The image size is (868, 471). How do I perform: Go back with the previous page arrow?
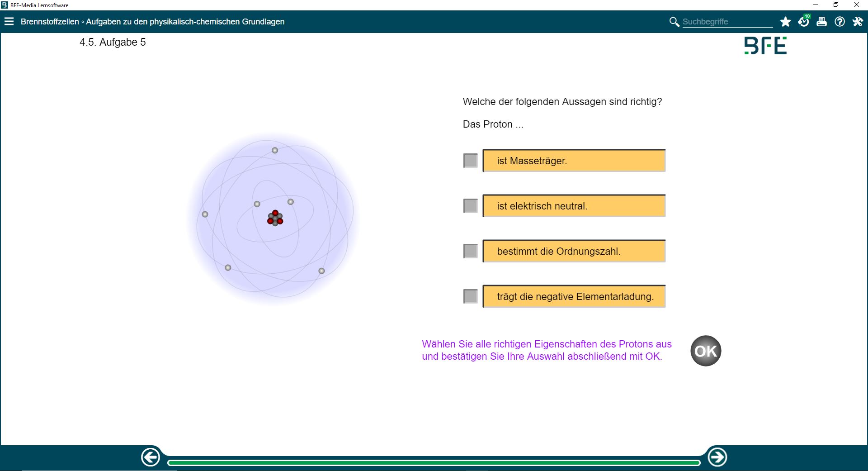click(151, 457)
